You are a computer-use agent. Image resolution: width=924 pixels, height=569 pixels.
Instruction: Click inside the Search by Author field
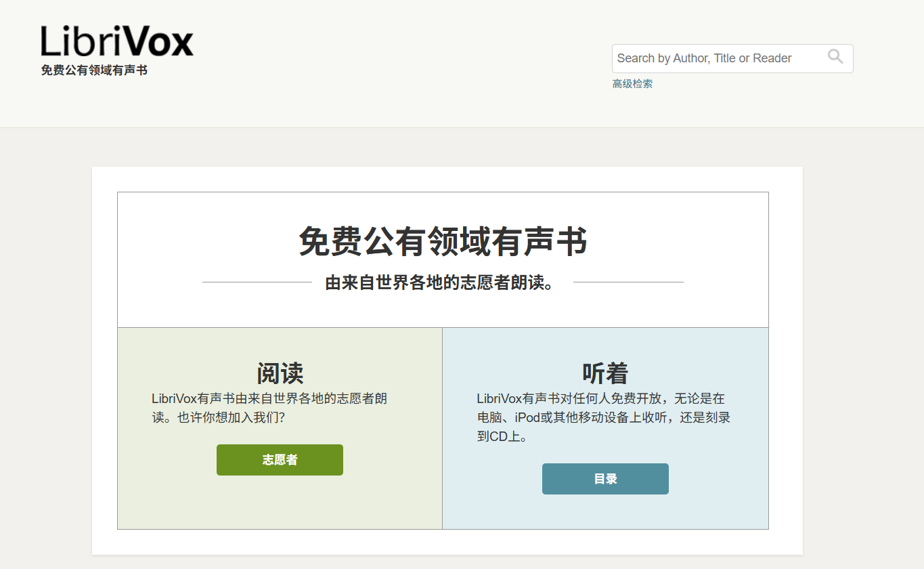718,58
